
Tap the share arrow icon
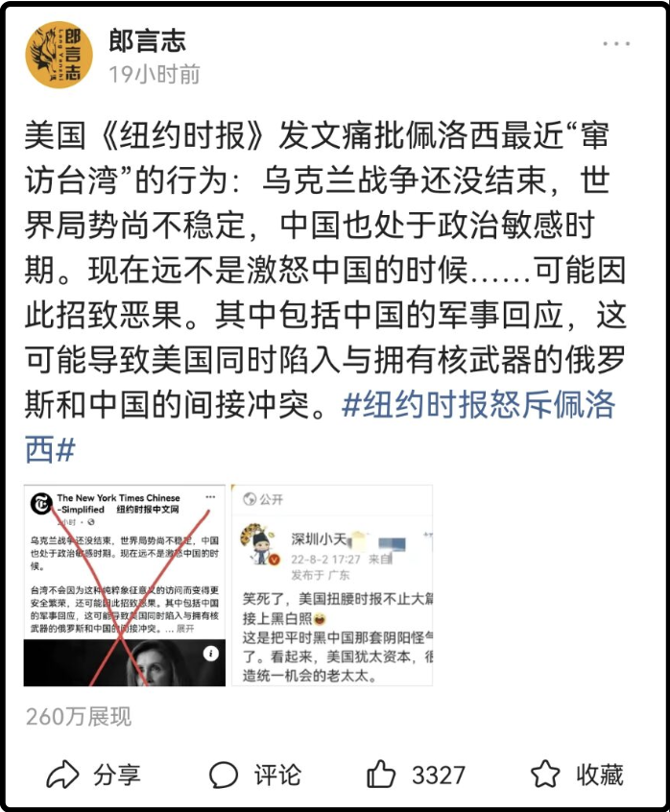(62, 775)
